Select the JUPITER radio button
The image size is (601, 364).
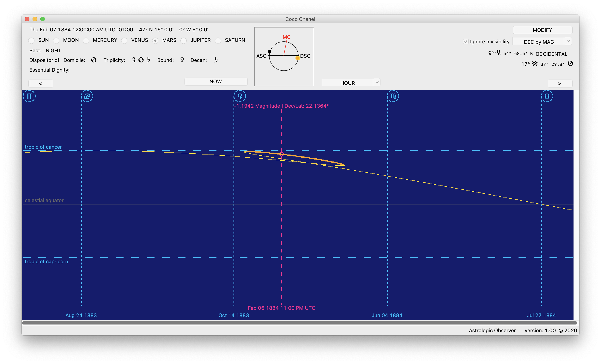(184, 40)
